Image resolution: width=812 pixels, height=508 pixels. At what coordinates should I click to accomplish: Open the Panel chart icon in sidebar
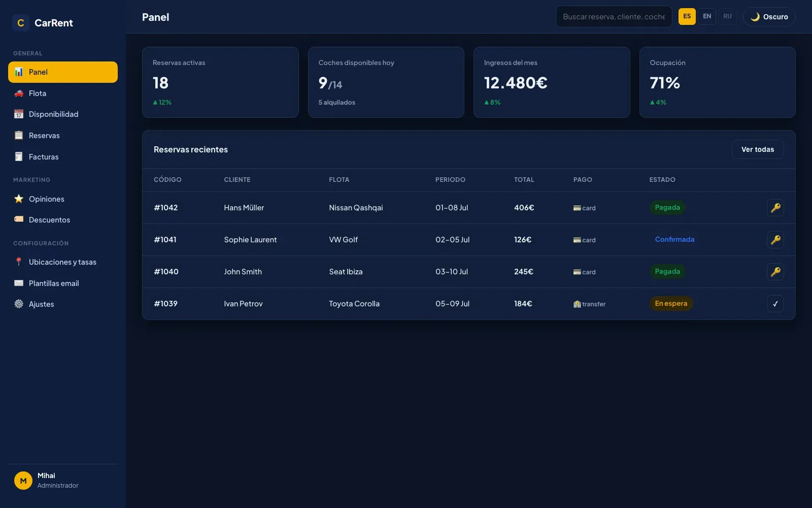coord(19,72)
